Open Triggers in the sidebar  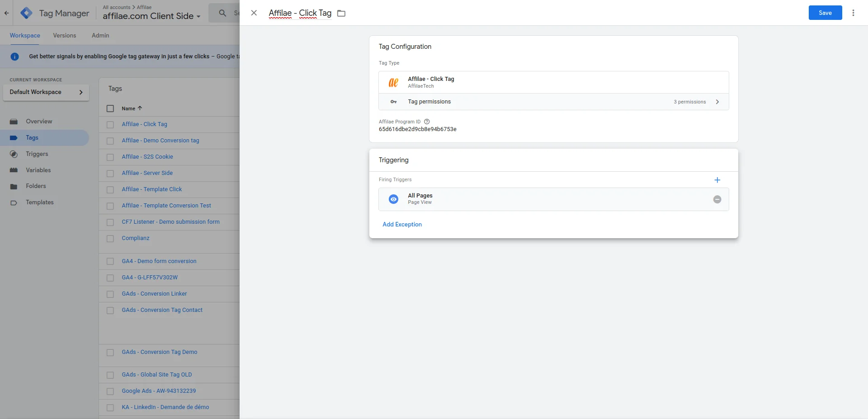pos(37,154)
